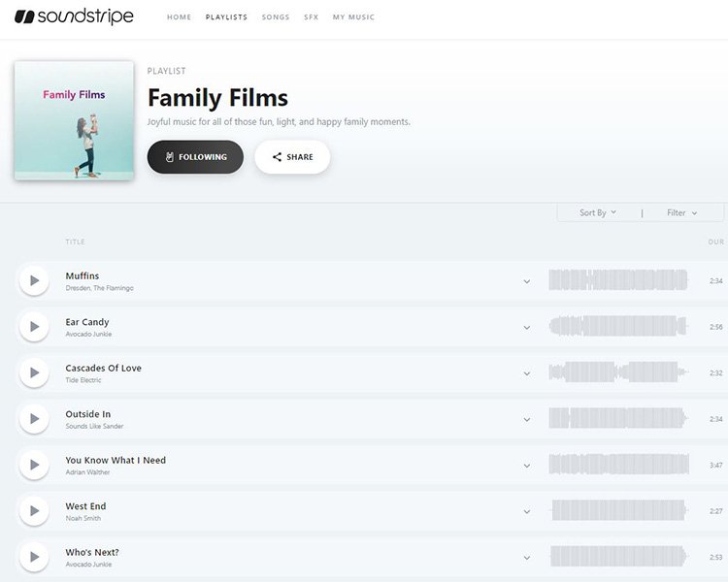This screenshot has height=582, width=728.
Task: Open the Who's Next? song title
Action: tap(92, 552)
